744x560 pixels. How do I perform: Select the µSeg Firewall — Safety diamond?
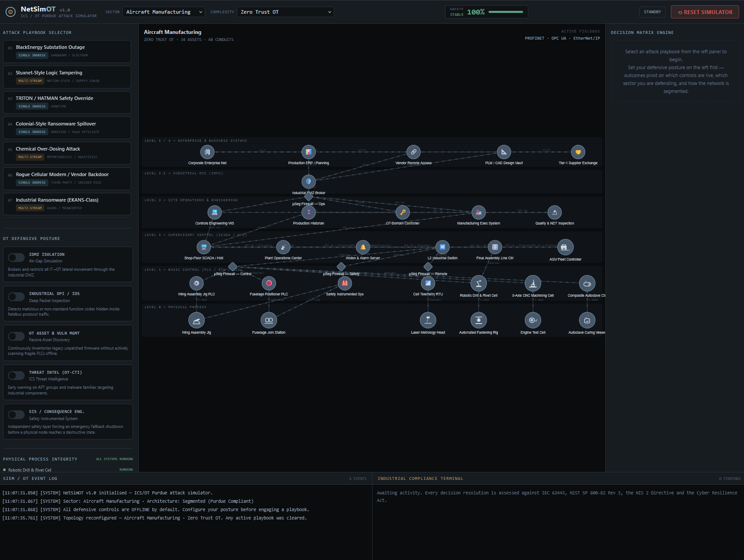341,266
